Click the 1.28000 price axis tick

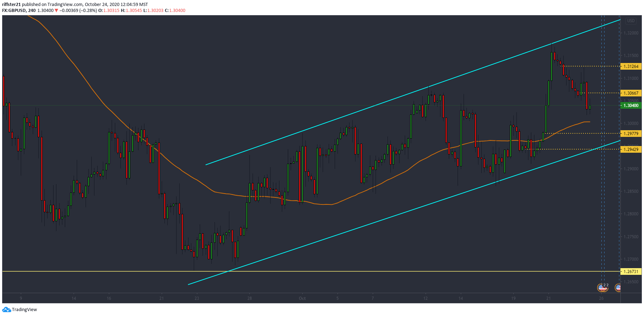point(631,214)
